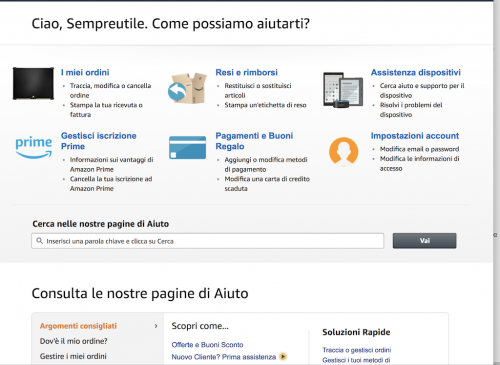Open Assistenza dispositivi section
This screenshot has width=500, height=365.
click(x=416, y=72)
